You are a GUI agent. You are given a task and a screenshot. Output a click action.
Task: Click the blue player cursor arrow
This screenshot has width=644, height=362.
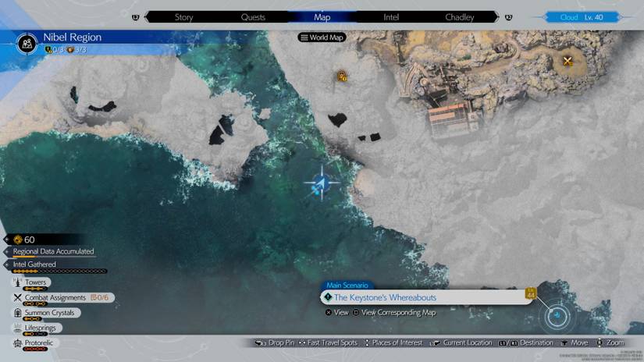tap(320, 184)
